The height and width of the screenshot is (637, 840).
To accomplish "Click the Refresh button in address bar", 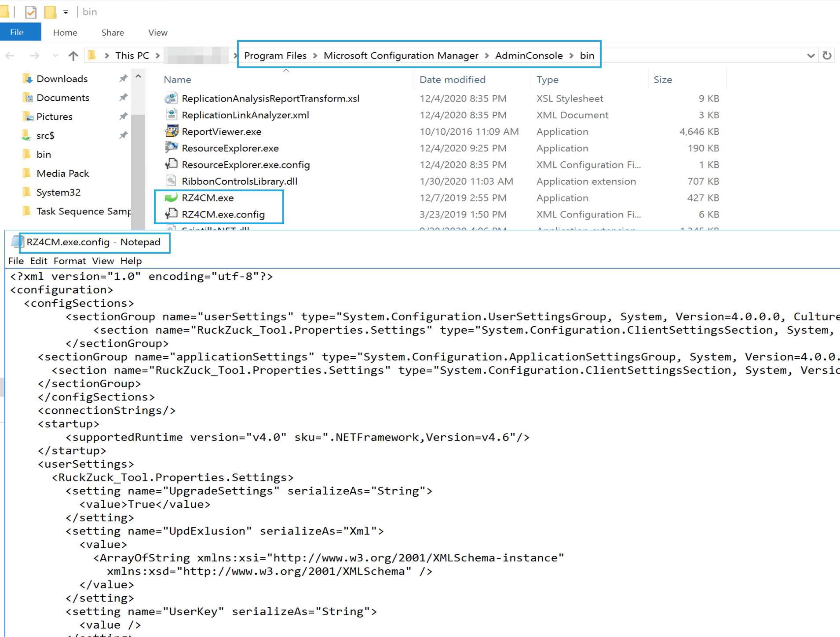I will click(827, 56).
